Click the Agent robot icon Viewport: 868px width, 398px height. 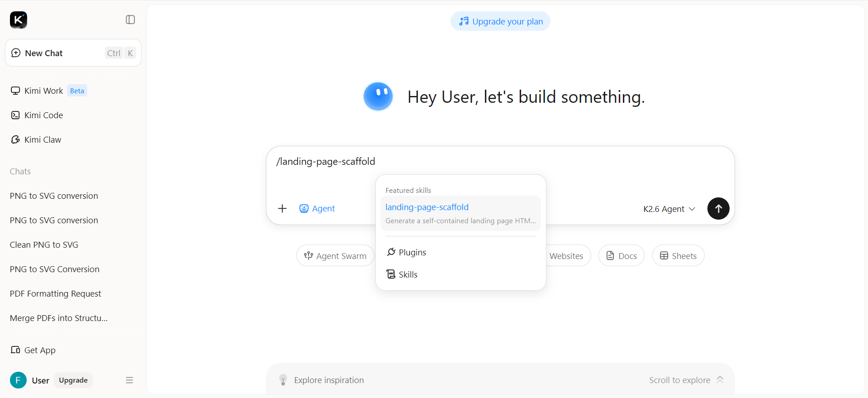[x=304, y=208]
